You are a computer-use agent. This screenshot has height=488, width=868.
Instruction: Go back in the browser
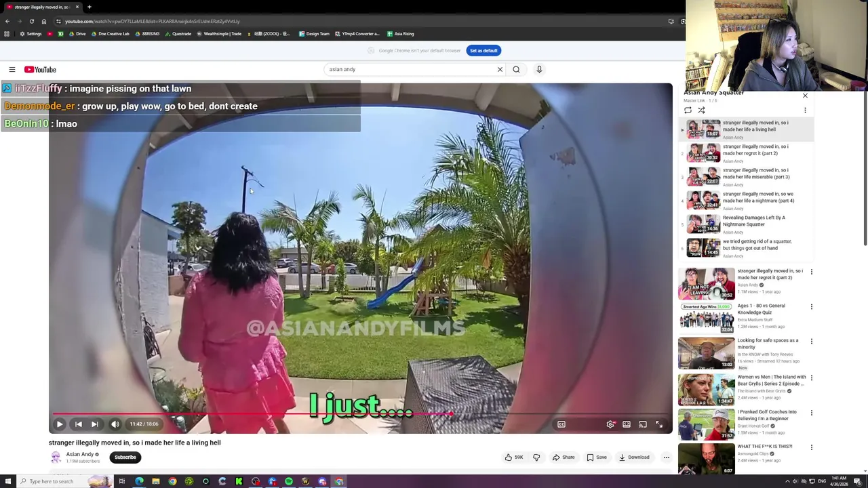coord(7,21)
